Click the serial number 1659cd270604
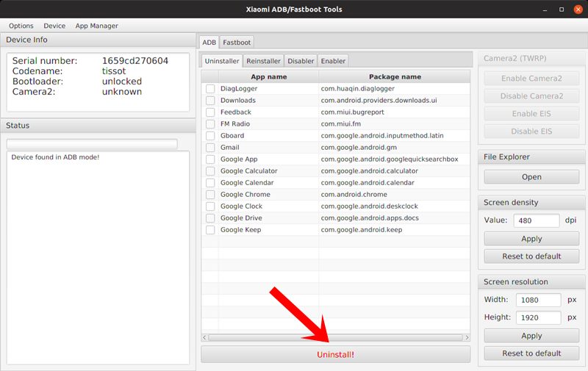The width and height of the screenshot is (588, 371). 135,61
